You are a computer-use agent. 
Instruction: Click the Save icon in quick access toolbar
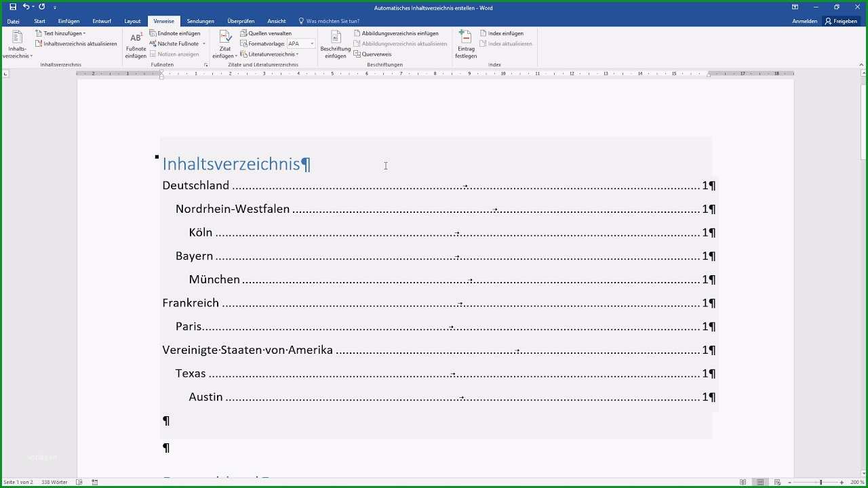point(13,7)
